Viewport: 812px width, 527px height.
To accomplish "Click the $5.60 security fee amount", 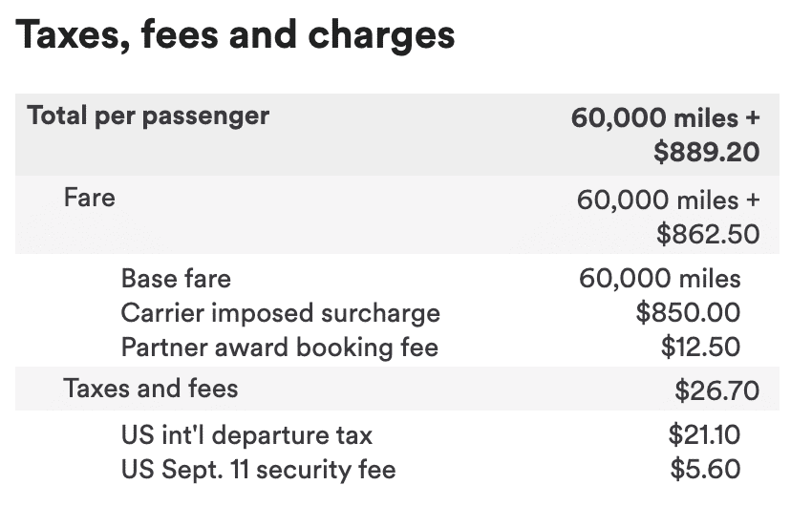I will (708, 469).
